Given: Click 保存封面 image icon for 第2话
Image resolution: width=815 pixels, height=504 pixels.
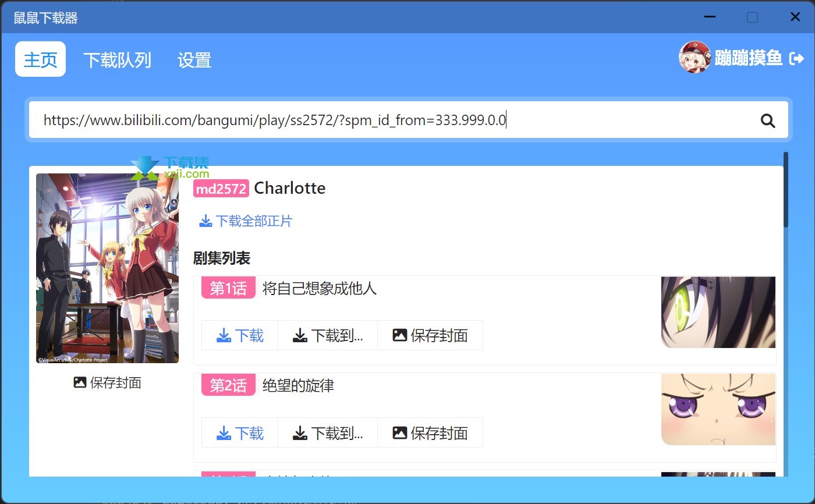Looking at the screenshot, I should [399, 432].
